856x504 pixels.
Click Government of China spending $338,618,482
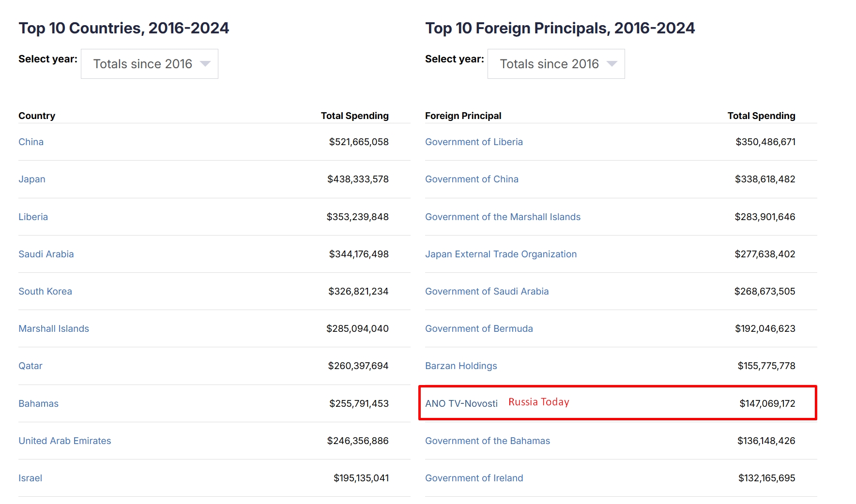click(765, 179)
